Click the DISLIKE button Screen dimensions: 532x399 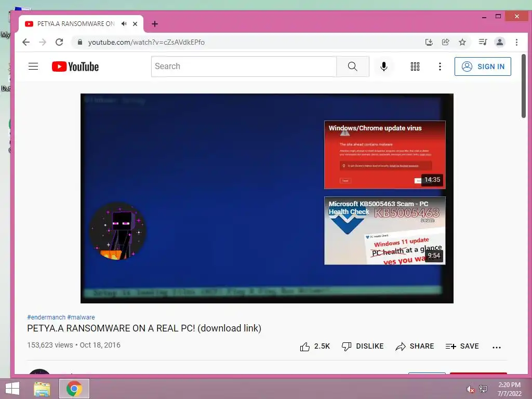(x=362, y=347)
